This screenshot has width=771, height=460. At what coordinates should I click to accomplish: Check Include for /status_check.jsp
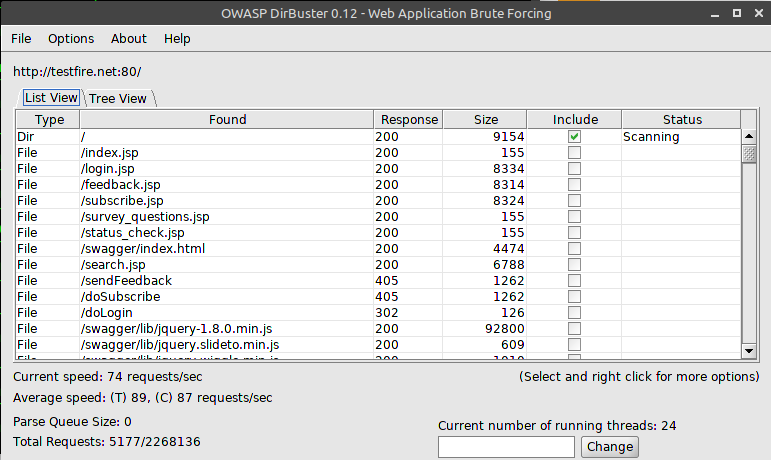point(574,232)
